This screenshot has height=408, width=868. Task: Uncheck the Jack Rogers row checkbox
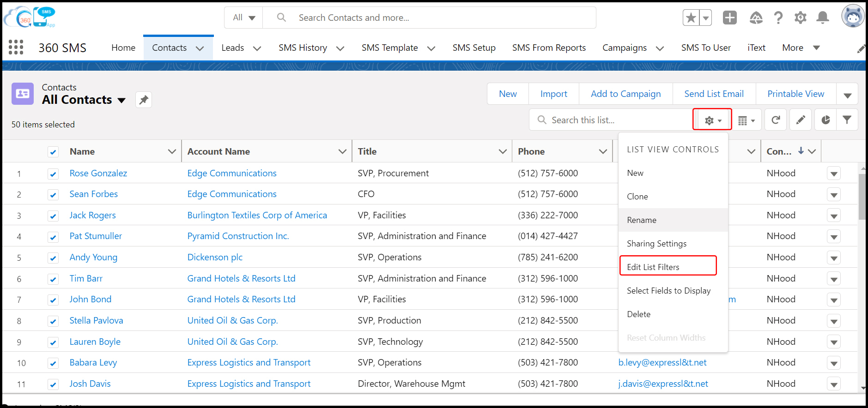[53, 216]
